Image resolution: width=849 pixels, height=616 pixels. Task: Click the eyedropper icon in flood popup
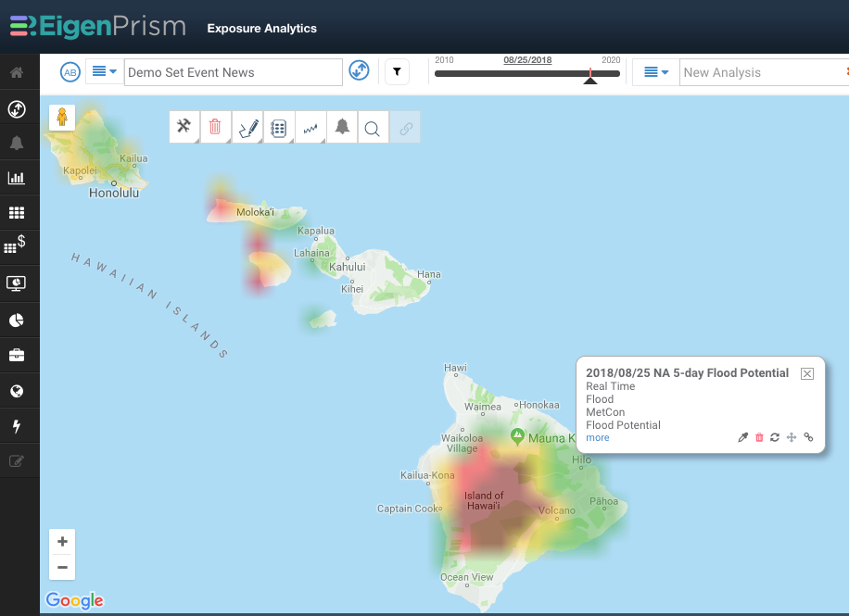click(x=743, y=437)
